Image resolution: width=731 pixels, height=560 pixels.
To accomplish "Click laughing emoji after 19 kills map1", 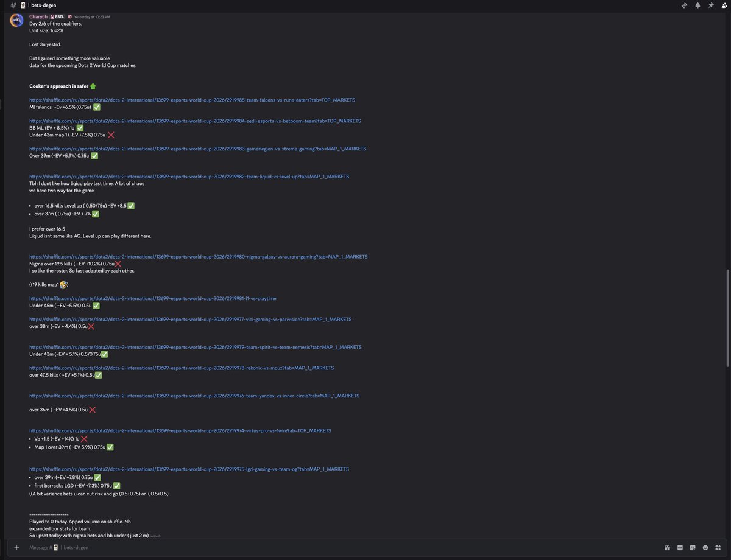I will pos(63,284).
